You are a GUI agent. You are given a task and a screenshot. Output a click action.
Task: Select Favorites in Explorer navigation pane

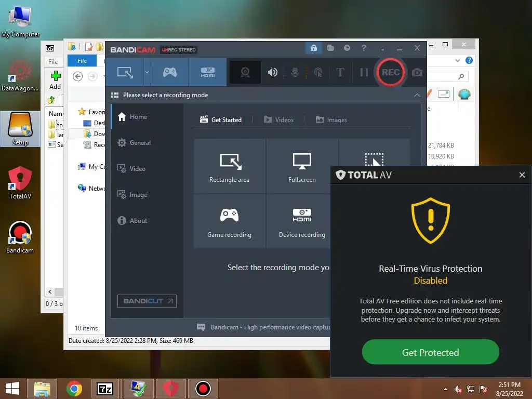[91, 112]
